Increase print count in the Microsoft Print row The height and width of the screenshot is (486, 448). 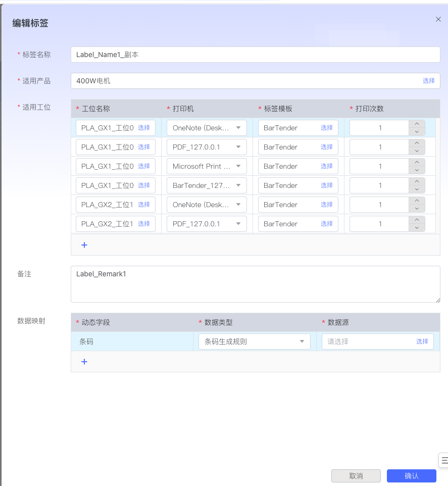click(417, 162)
